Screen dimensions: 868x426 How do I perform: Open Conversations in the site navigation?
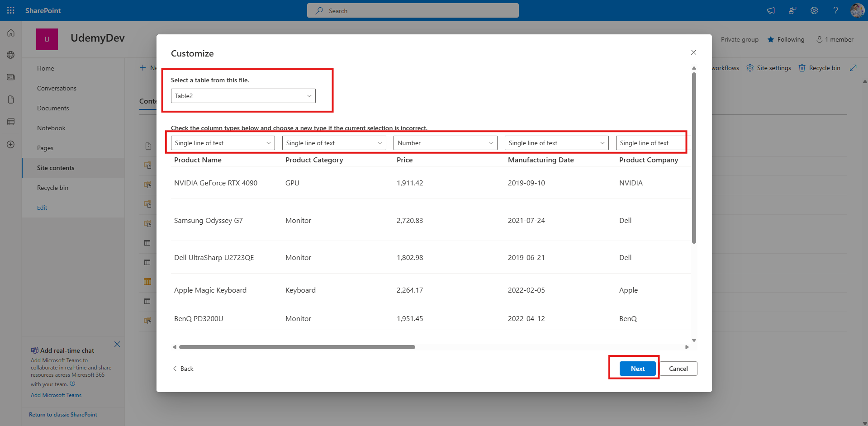point(57,88)
